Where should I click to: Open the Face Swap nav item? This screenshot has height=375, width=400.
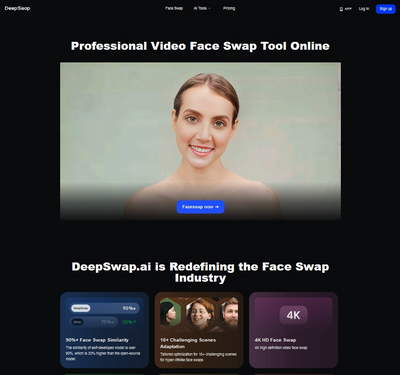pyautogui.click(x=174, y=8)
